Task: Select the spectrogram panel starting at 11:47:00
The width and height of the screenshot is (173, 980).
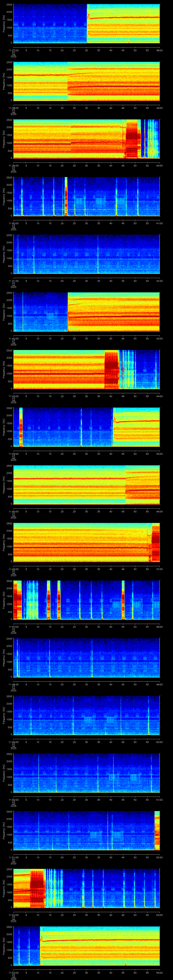Action: [86, 600]
